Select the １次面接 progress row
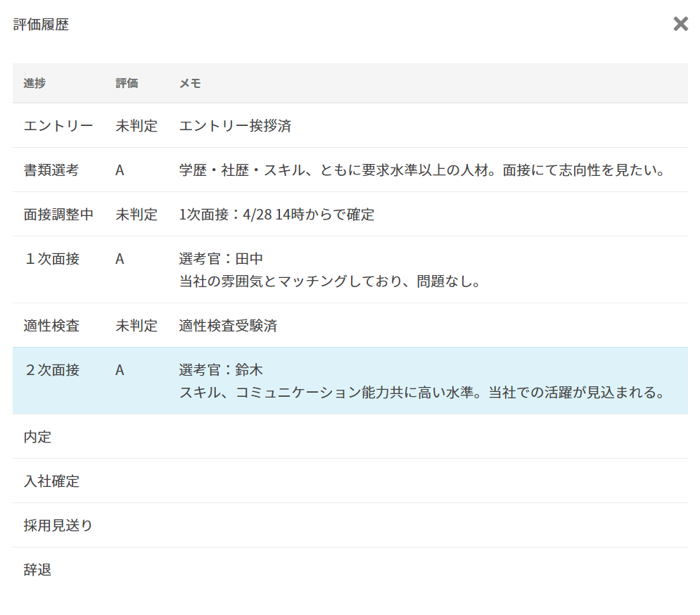 coord(51,259)
